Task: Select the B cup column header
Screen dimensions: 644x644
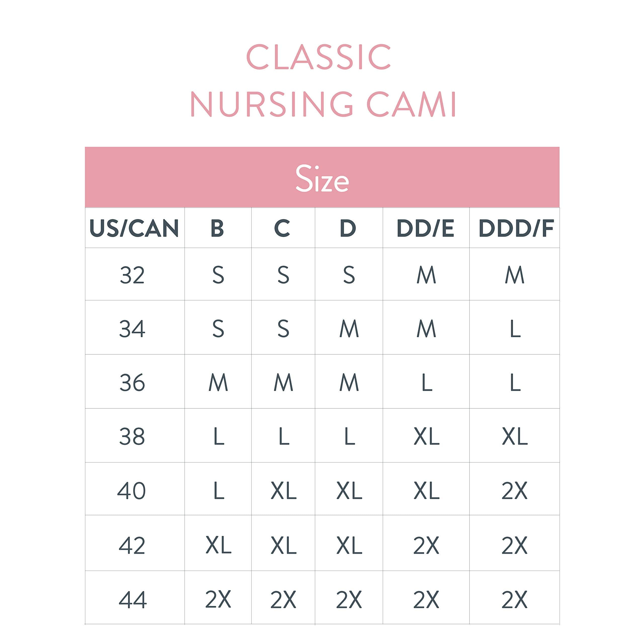Action: point(217,229)
